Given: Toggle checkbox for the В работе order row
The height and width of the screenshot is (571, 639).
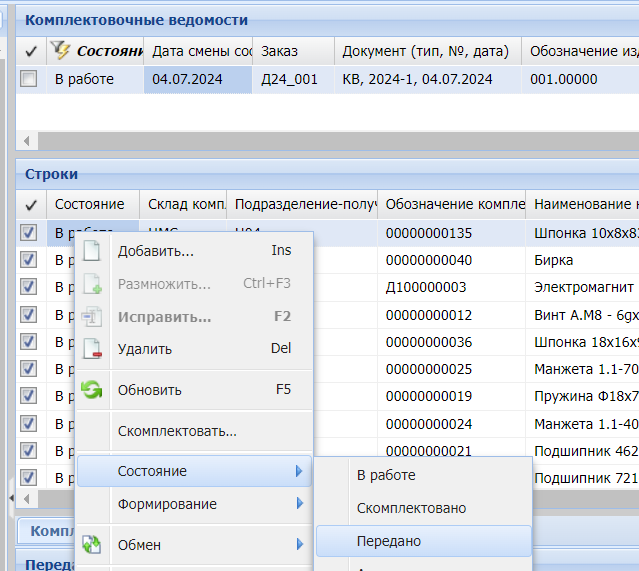Looking at the screenshot, I should click(30, 80).
